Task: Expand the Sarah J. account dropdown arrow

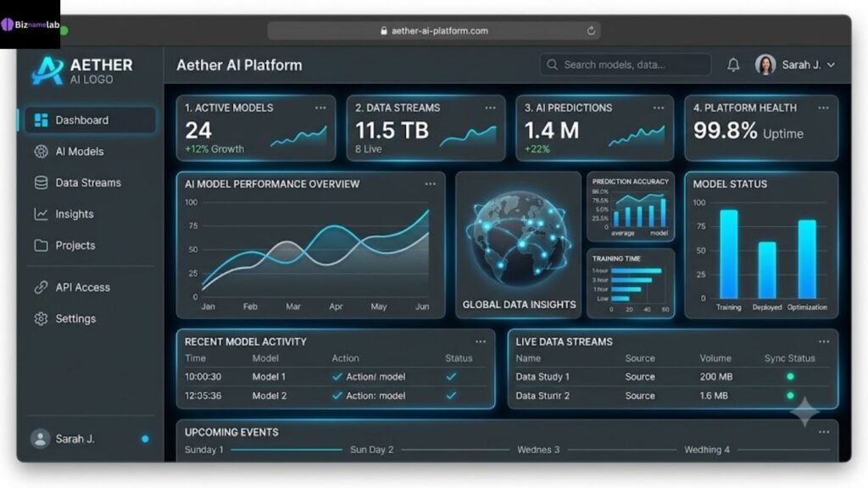Action: coord(831,64)
